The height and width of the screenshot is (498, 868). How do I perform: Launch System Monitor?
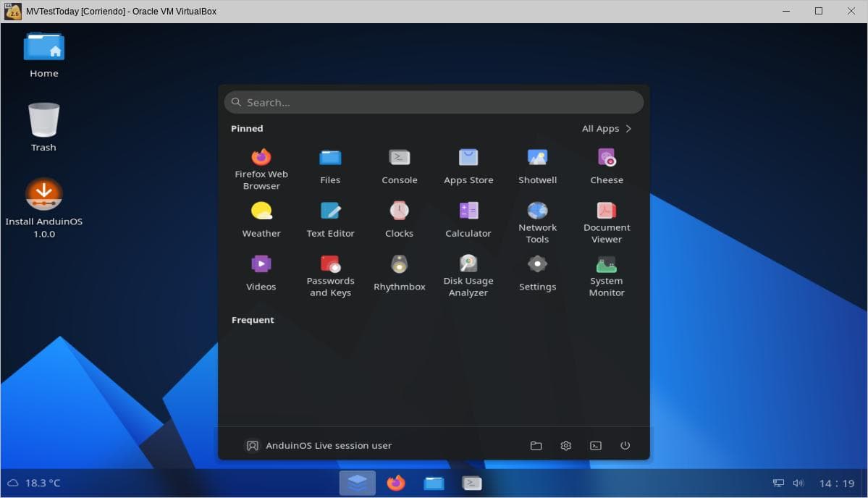(x=607, y=276)
